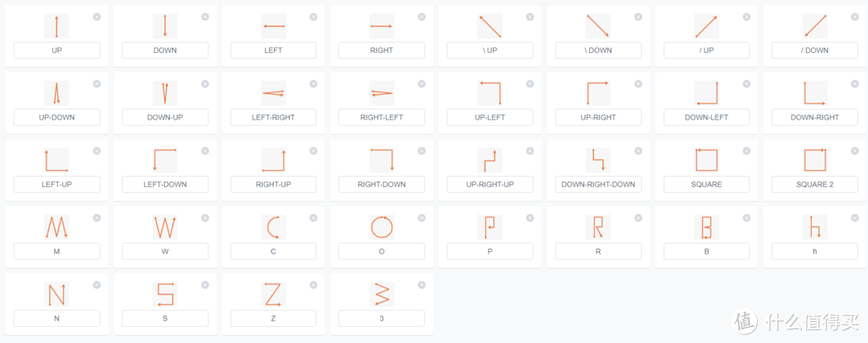This screenshot has height=343, width=868.
Task: Click the name field labeled h
Action: 815,251
